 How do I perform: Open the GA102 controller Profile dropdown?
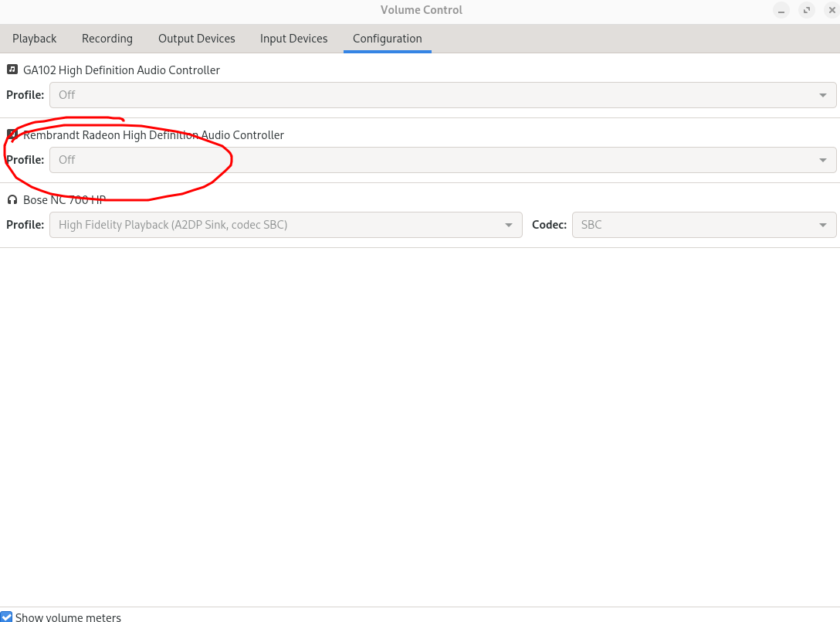[x=442, y=95]
